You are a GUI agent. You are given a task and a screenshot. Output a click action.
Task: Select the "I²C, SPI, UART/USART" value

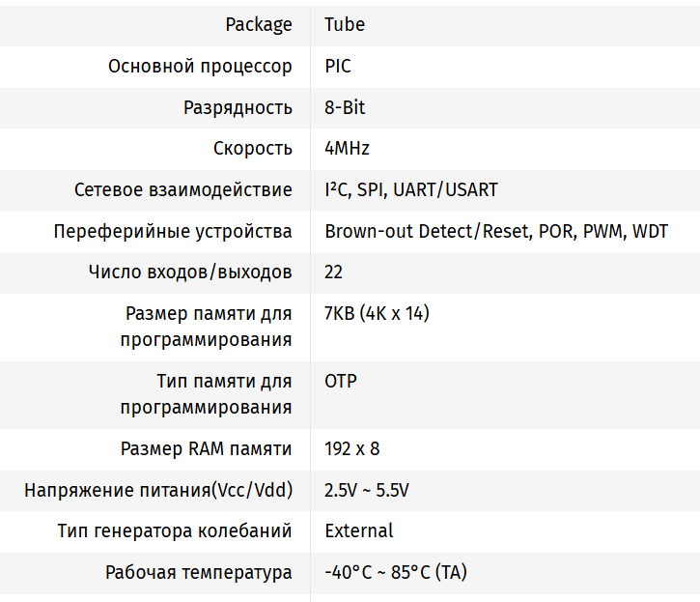[x=411, y=189]
